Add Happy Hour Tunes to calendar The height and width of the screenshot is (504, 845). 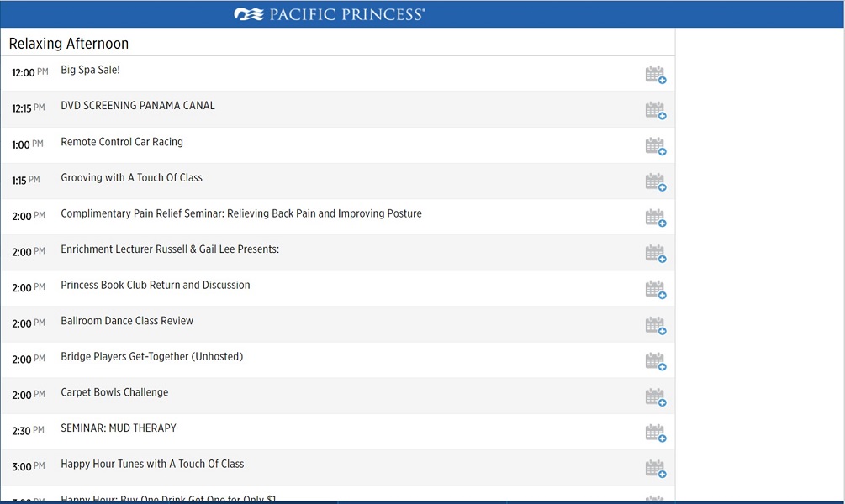pos(655,469)
